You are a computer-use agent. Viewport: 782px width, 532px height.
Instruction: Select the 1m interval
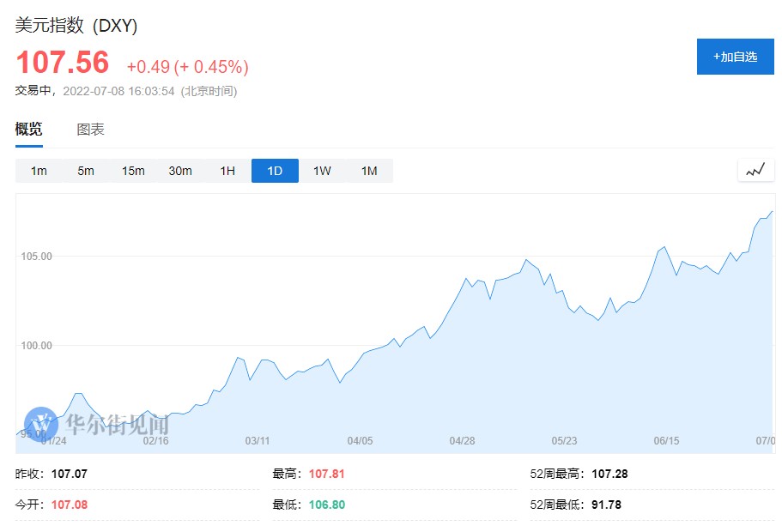tap(39, 171)
